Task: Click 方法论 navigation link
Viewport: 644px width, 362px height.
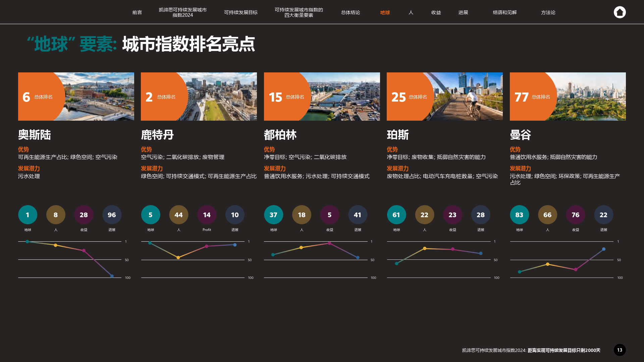Action: click(548, 12)
